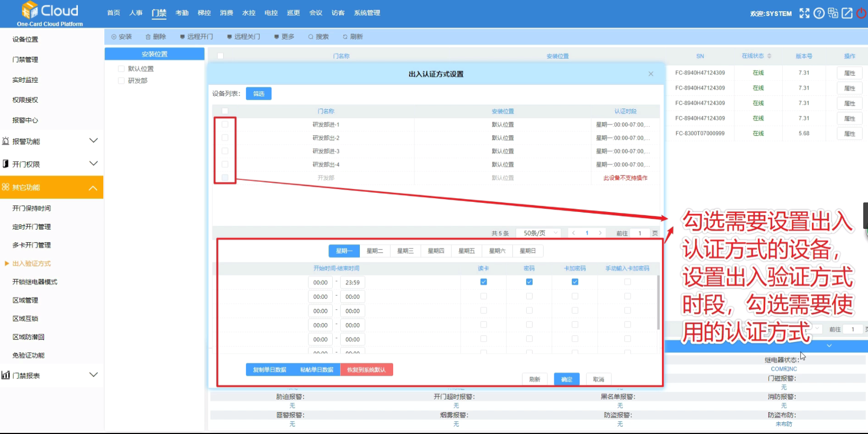Click the Cloud platform logo
The image size is (868, 434).
pyautogui.click(x=50, y=14)
